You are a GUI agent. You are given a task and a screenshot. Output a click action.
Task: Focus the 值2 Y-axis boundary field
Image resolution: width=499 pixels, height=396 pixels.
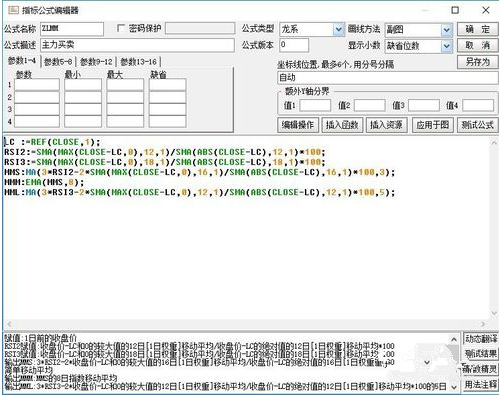tap(370, 105)
